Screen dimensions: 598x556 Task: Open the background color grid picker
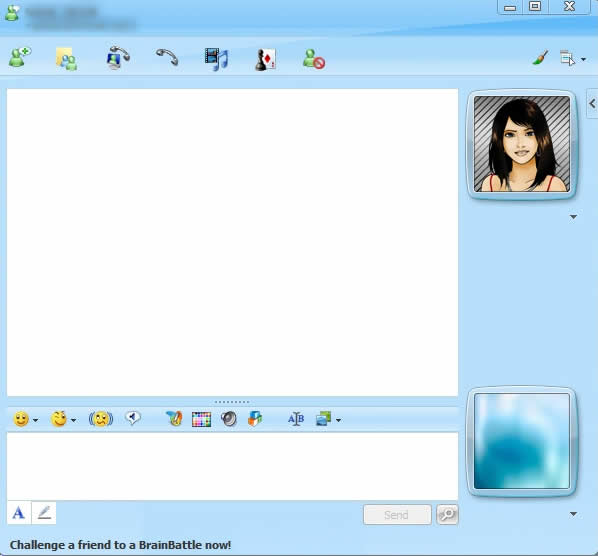pos(201,419)
